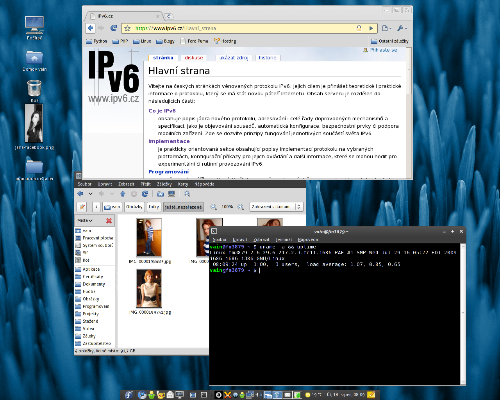Open the Python bookmarks folder

pos(97,41)
